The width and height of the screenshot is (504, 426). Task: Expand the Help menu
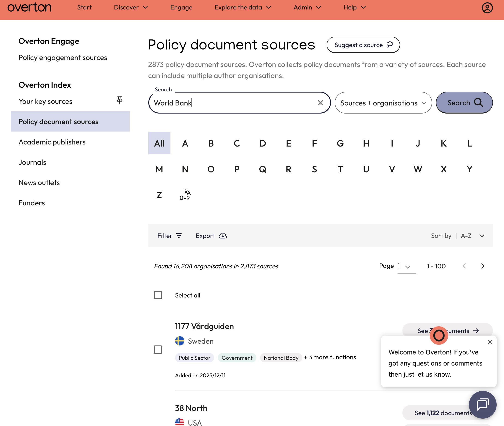pos(355,7)
